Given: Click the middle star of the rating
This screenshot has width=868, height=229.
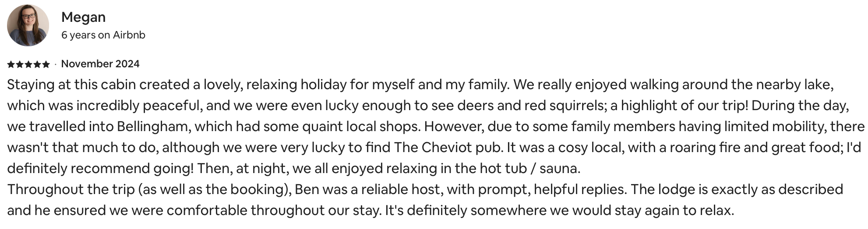Looking at the screenshot, I should (x=28, y=64).
